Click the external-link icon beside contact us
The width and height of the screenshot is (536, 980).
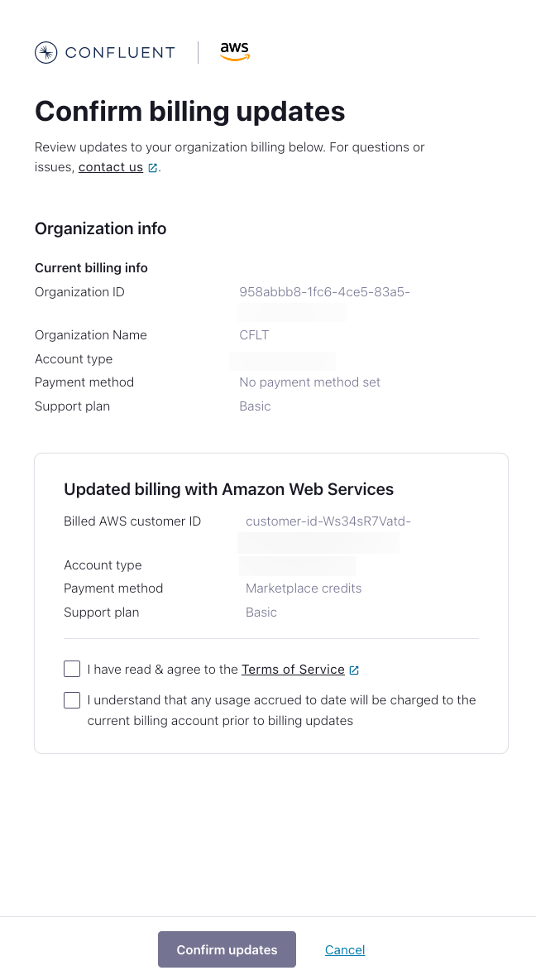click(151, 166)
